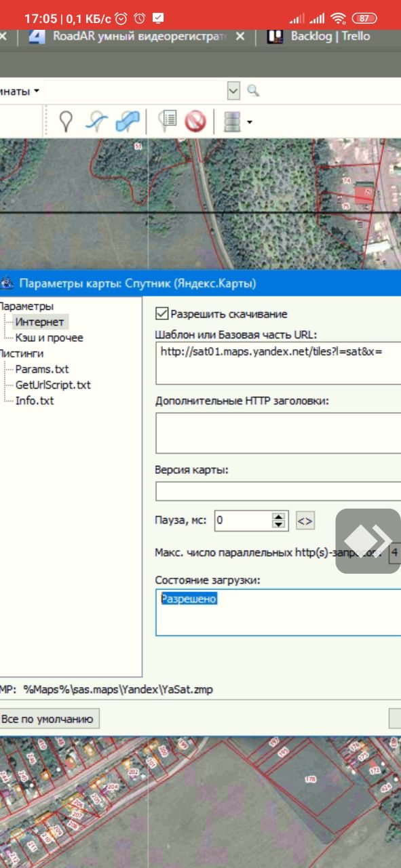Image resolution: width=401 pixels, height=868 pixels.
Task: Toggle Разрешить скачивание checkbox
Action: point(161,314)
